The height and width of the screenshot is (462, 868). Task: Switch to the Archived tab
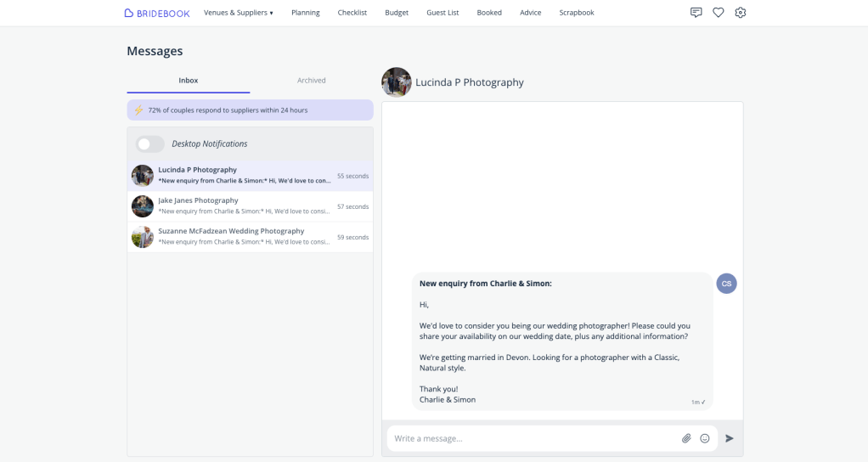(311, 81)
